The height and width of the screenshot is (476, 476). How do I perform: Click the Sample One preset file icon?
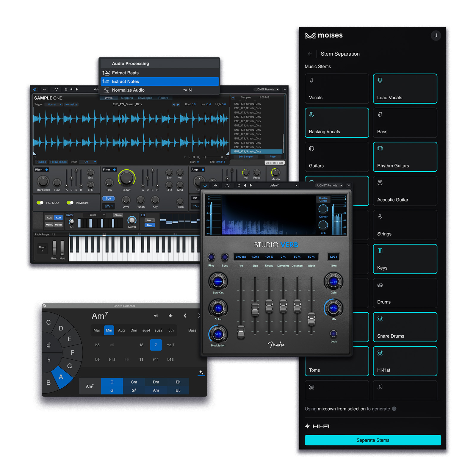click(66, 89)
